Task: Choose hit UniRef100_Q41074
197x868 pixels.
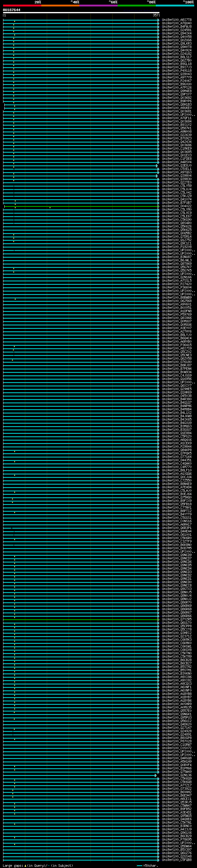Action: [x=176, y=200]
